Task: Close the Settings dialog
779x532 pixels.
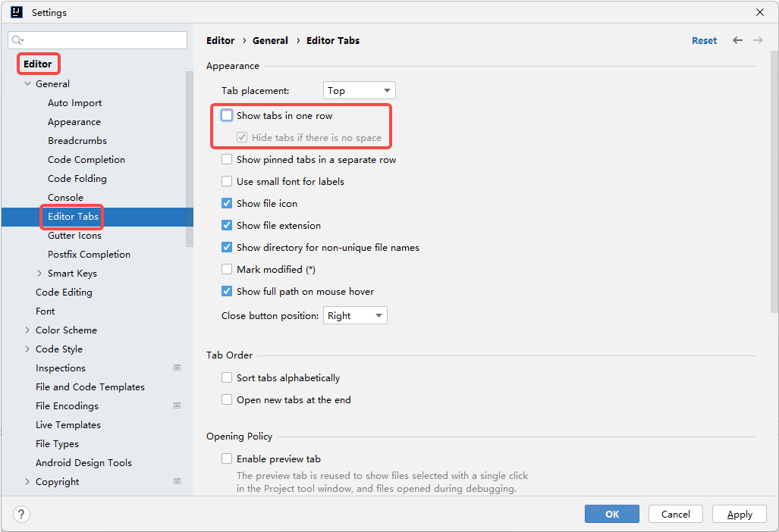Action: point(760,12)
